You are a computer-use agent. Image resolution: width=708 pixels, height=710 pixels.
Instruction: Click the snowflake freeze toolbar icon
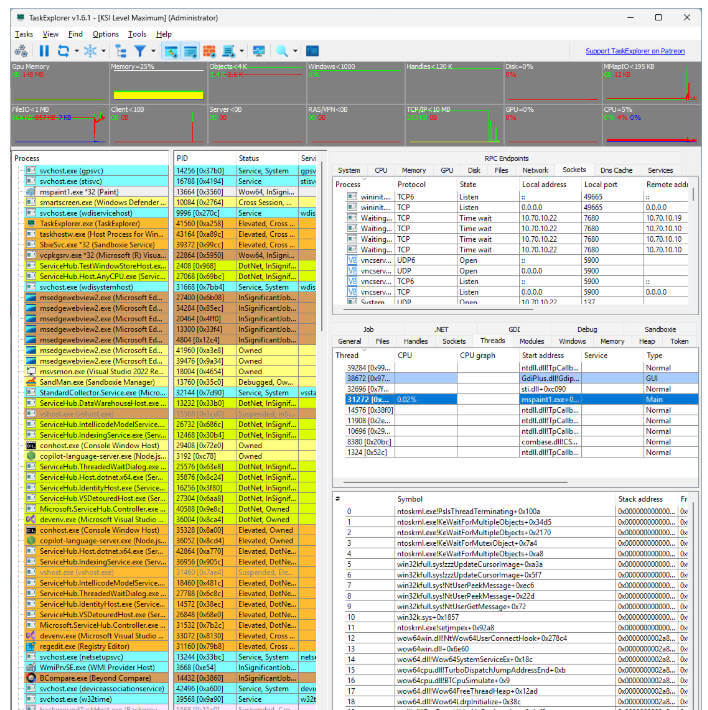[x=90, y=51]
